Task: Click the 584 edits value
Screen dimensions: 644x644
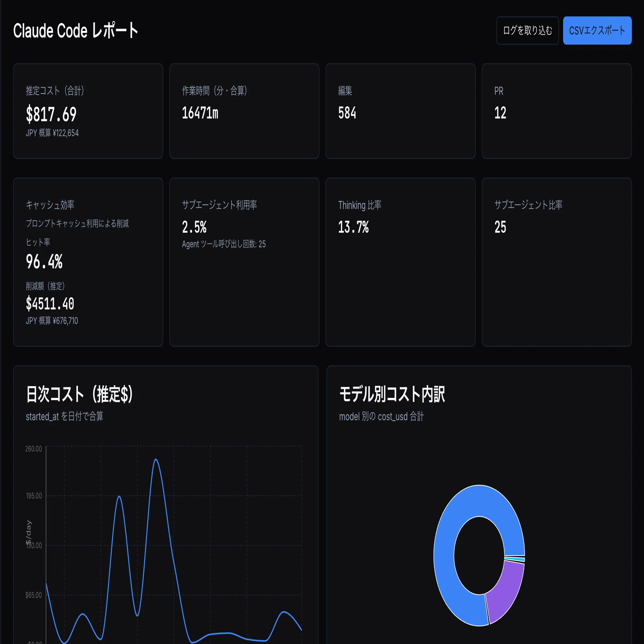Action: pyautogui.click(x=347, y=113)
